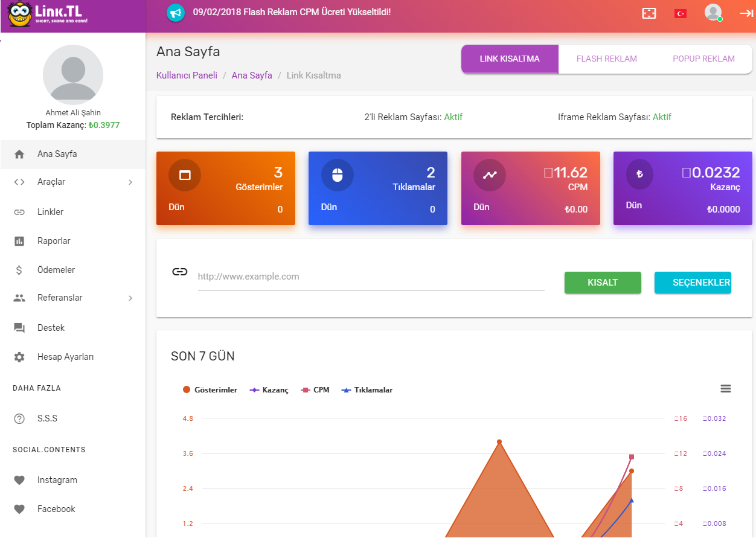Image resolution: width=756 pixels, height=541 pixels.
Task: Switch to the POPUP REKLAM tab
Action: [x=703, y=59]
